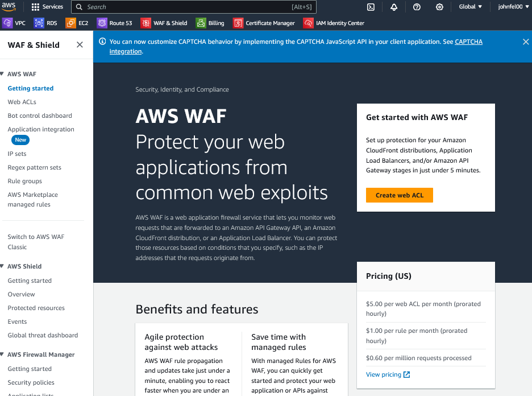Viewport: 532px width, 396px height.
Task: Click the Create web ACL button
Action: [x=399, y=195]
